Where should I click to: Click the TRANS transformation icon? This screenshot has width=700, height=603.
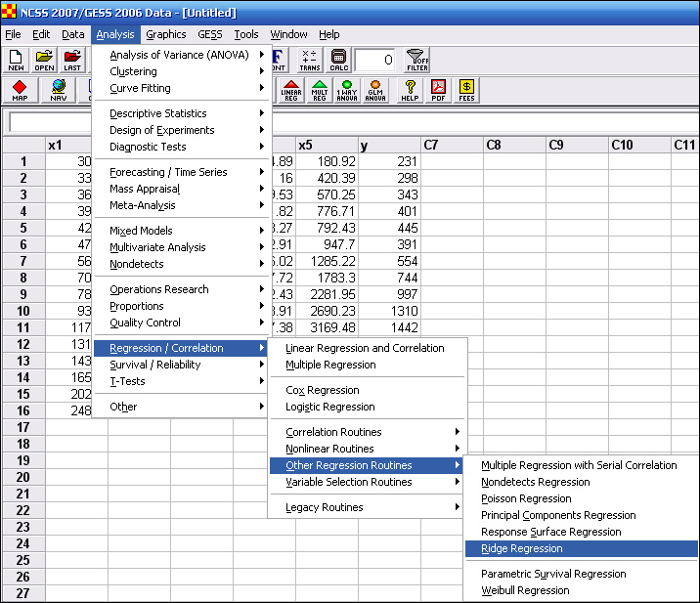(x=309, y=61)
